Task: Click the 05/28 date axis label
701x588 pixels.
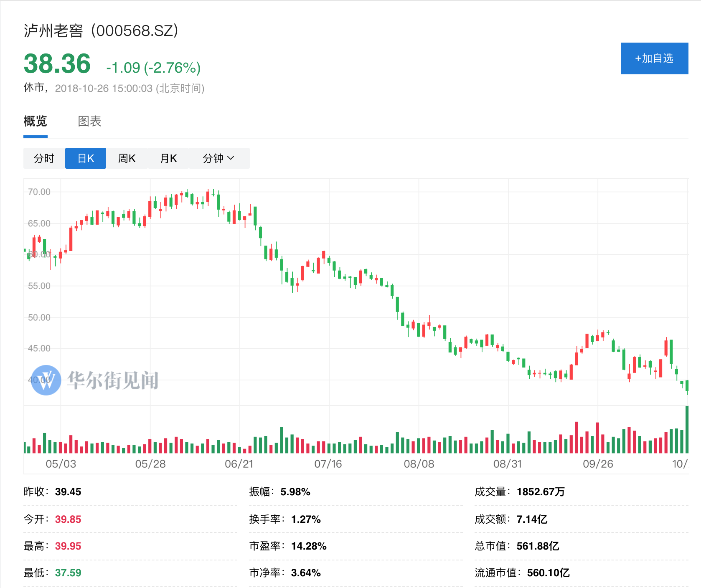Action: pyautogui.click(x=150, y=464)
